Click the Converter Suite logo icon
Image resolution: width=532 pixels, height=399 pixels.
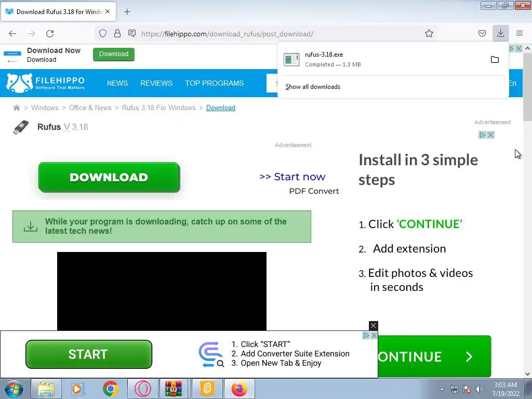pyautogui.click(x=211, y=354)
